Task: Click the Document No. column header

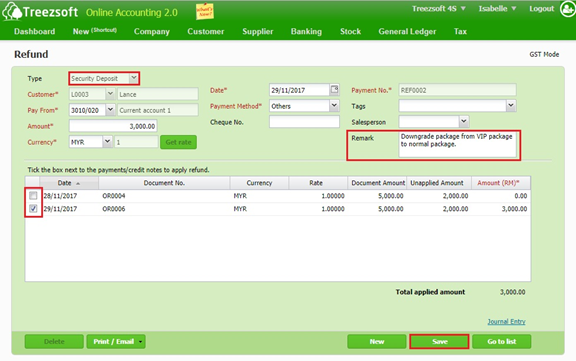Action: click(164, 183)
